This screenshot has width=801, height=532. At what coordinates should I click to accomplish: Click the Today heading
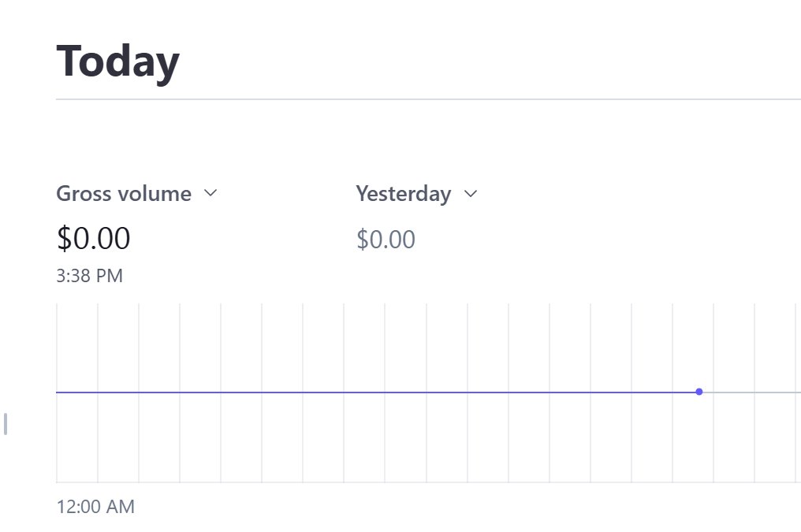click(x=117, y=61)
